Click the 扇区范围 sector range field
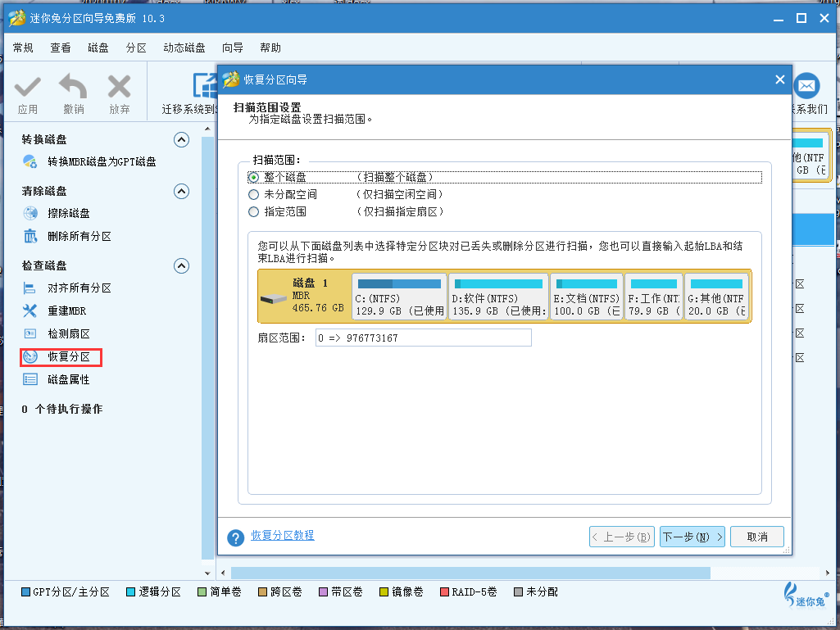 [423, 338]
